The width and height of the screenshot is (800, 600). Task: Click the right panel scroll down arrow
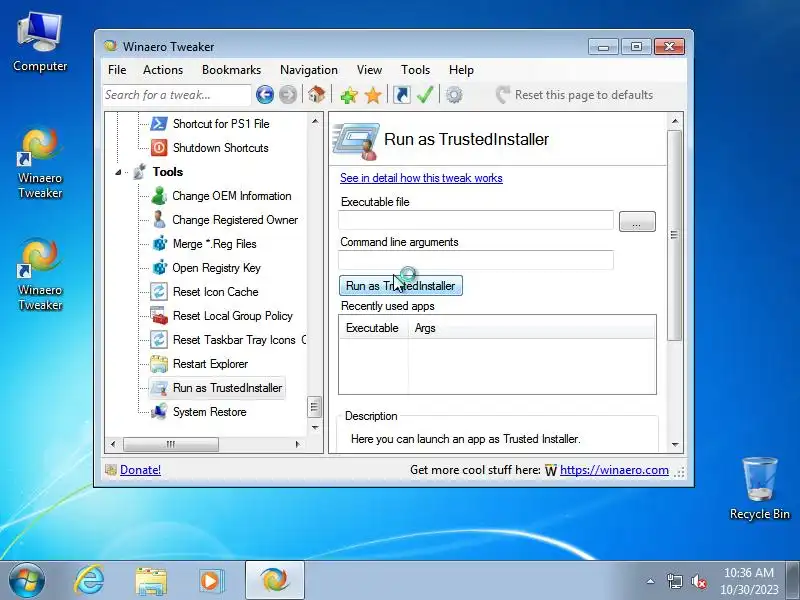pos(675,445)
